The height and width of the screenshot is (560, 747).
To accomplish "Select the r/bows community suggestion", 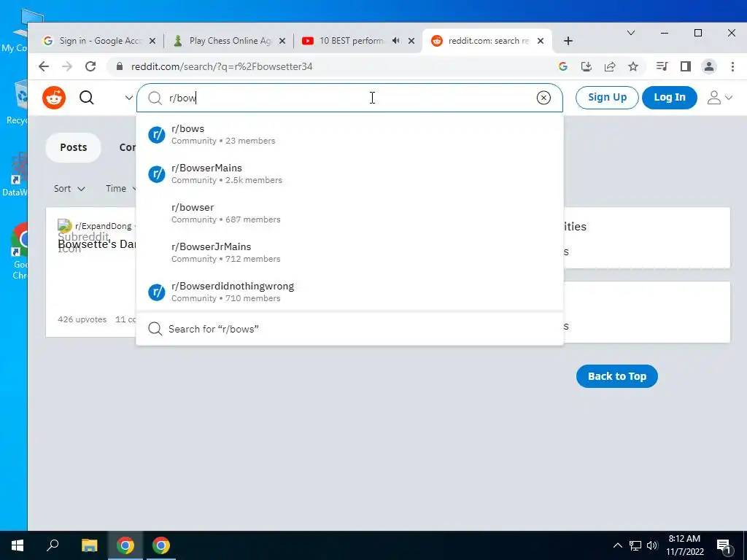I will coord(349,134).
